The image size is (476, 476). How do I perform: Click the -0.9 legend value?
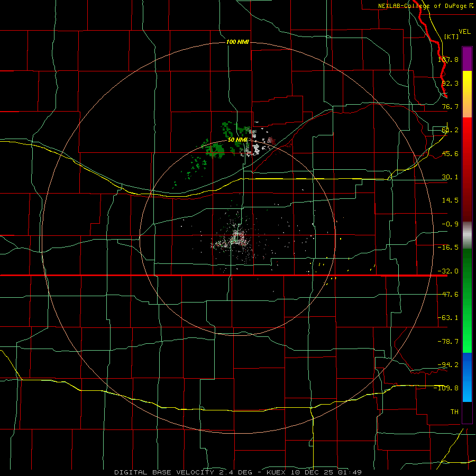[x=450, y=224]
